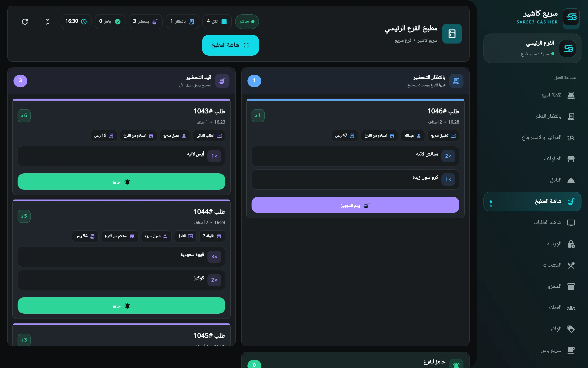Click the عبدالله customer tag
The image size is (588, 368).
click(x=412, y=136)
